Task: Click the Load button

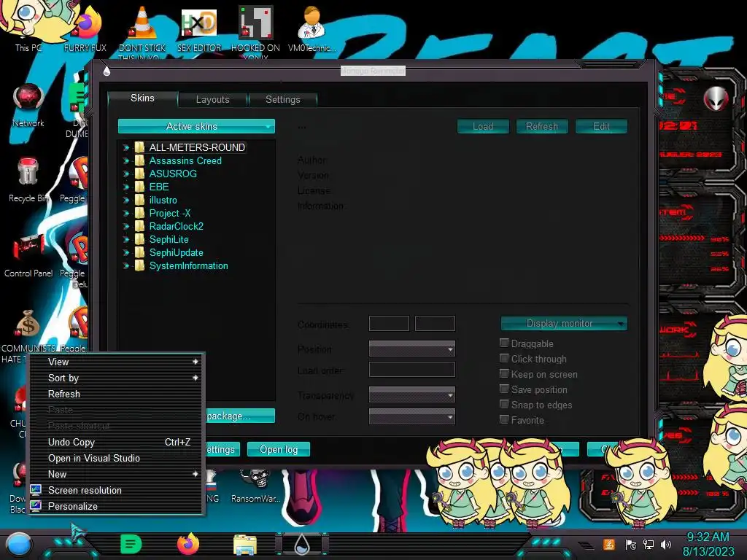Action: coord(483,126)
